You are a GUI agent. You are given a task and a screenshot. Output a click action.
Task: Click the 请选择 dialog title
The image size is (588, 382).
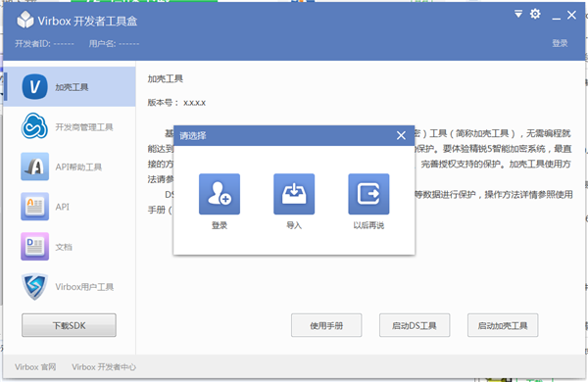(x=193, y=136)
